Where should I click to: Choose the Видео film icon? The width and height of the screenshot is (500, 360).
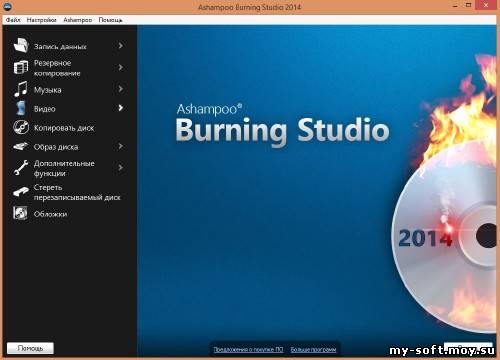(21, 108)
